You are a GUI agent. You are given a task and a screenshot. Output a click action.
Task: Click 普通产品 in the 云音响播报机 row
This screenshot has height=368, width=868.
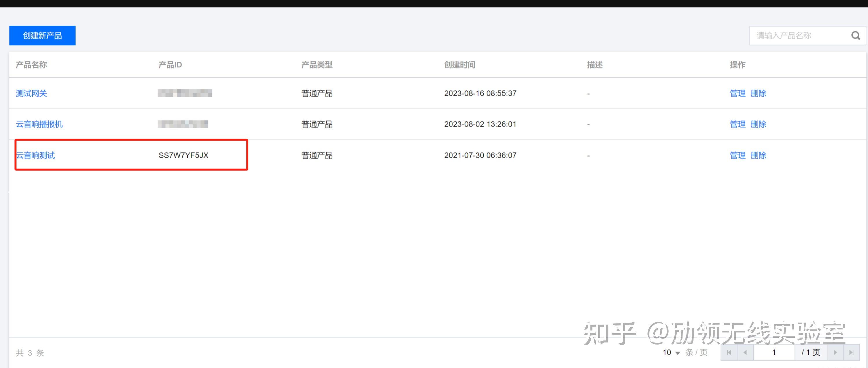317,124
